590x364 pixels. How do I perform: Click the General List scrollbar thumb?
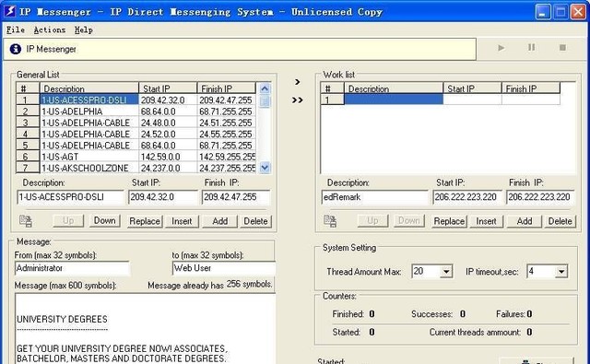click(x=265, y=101)
